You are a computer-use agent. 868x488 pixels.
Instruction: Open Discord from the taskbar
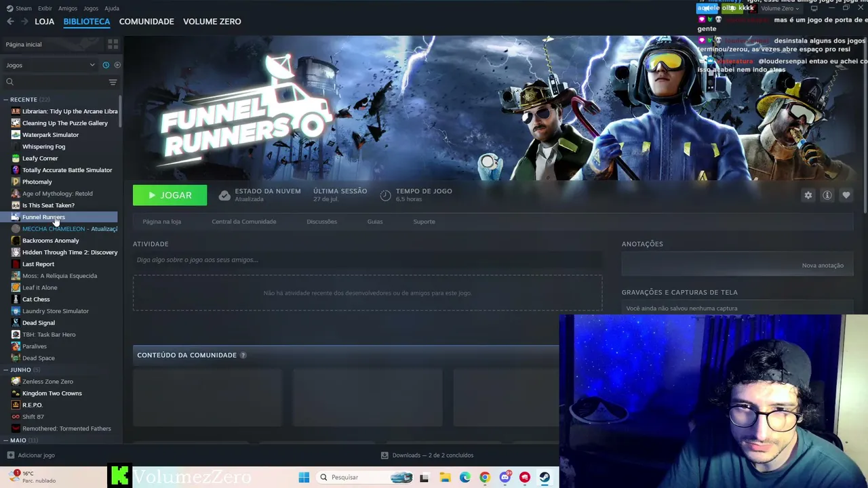[x=505, y=477]
